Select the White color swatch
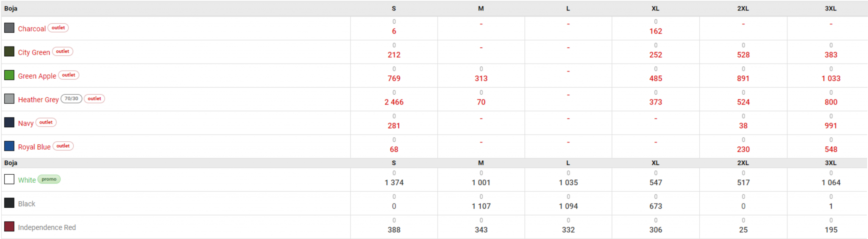The image size is (868, 239). coord(9,179)
